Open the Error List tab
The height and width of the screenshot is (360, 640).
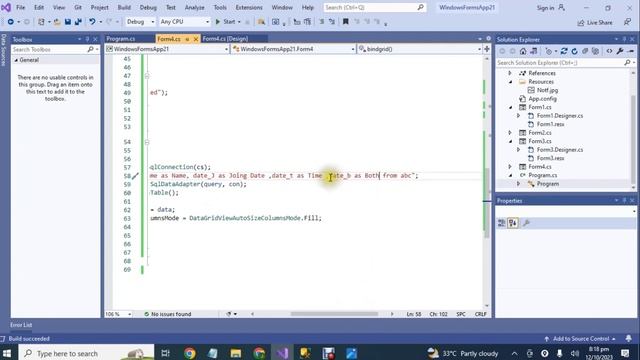21,325
